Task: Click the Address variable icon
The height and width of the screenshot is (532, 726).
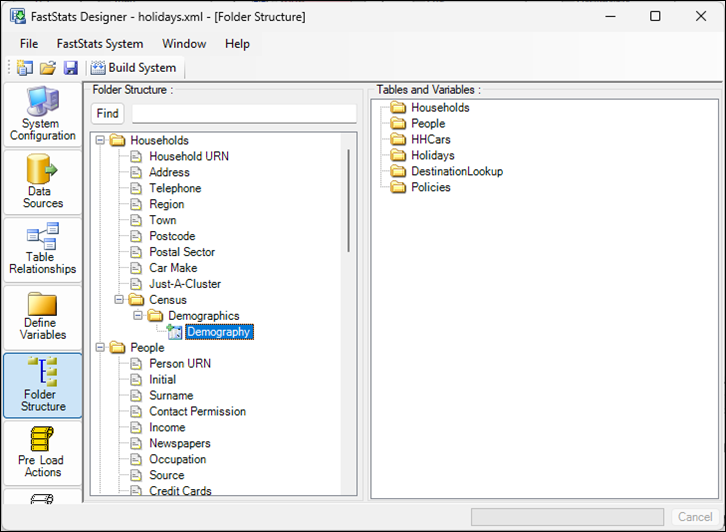Action: coord(136,172)
